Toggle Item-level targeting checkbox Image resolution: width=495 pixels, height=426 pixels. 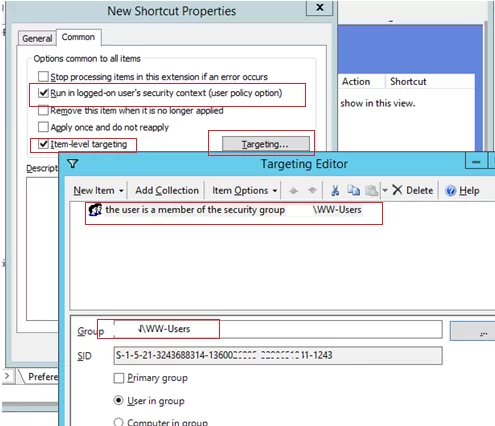[x=43, y=144]
